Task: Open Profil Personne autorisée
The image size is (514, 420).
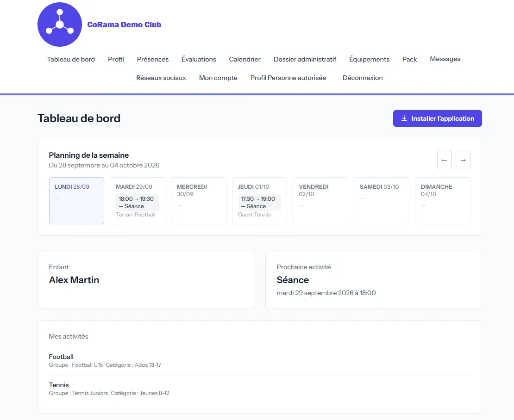Action: (x=288, y=78)
